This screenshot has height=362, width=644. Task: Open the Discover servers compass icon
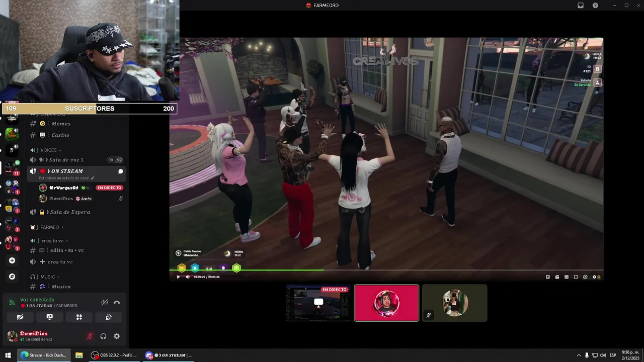pyautogui.click(x=12, y=277)
